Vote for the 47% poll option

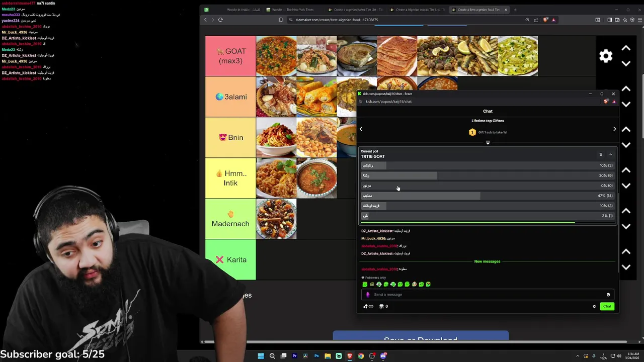pyautogui.click(x=487, y=196)
